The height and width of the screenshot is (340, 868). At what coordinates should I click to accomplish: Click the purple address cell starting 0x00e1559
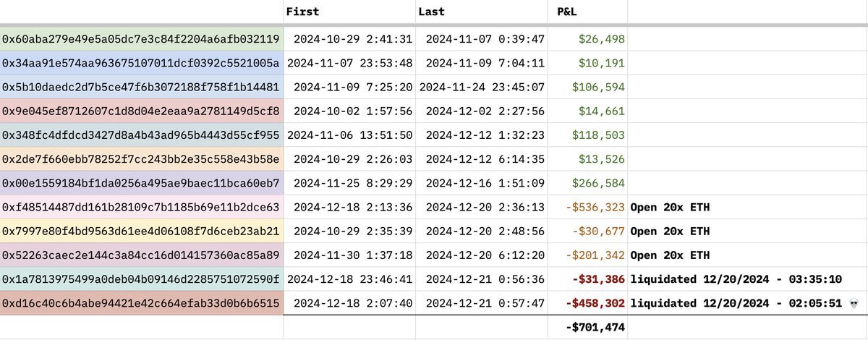(x=141, y=183)
